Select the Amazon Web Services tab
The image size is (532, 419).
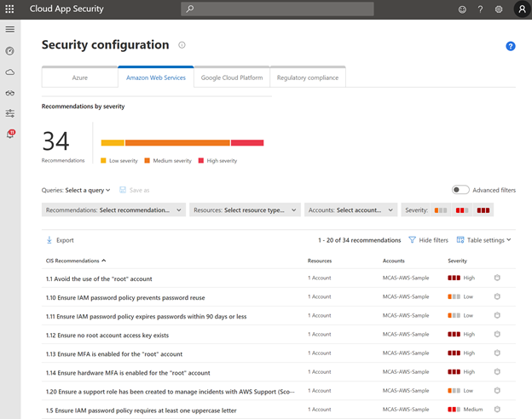tap(156, 77)
